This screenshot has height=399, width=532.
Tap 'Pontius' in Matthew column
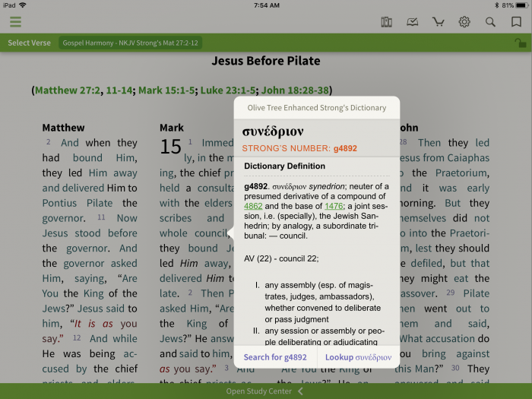pyautogui.click(x=59, y=203)
